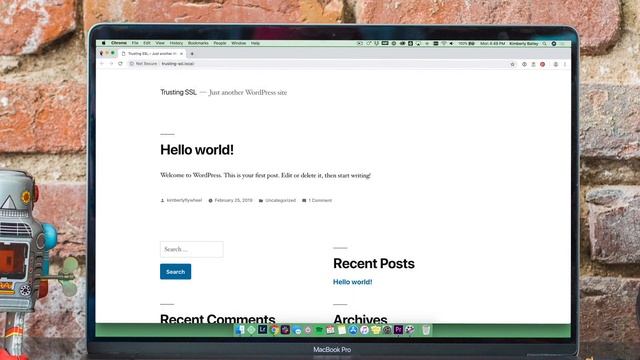
Task: Click the Kimberly Bailey user name
Action: coord(524,43)
